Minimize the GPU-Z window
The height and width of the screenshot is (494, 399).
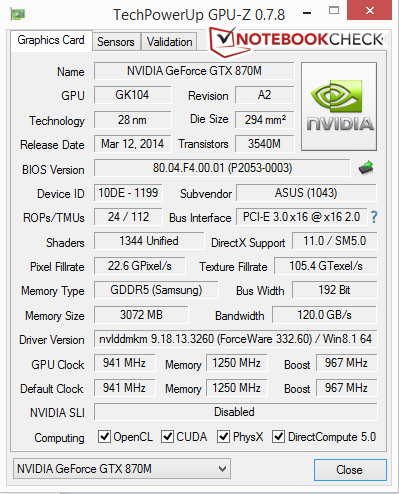coord(307,13)
